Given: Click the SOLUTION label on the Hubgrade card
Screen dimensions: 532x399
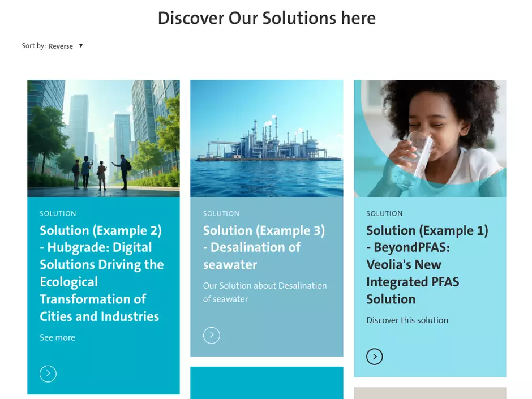Looking at the screenshot, I should pyautogui.click(x=58, y=213).
